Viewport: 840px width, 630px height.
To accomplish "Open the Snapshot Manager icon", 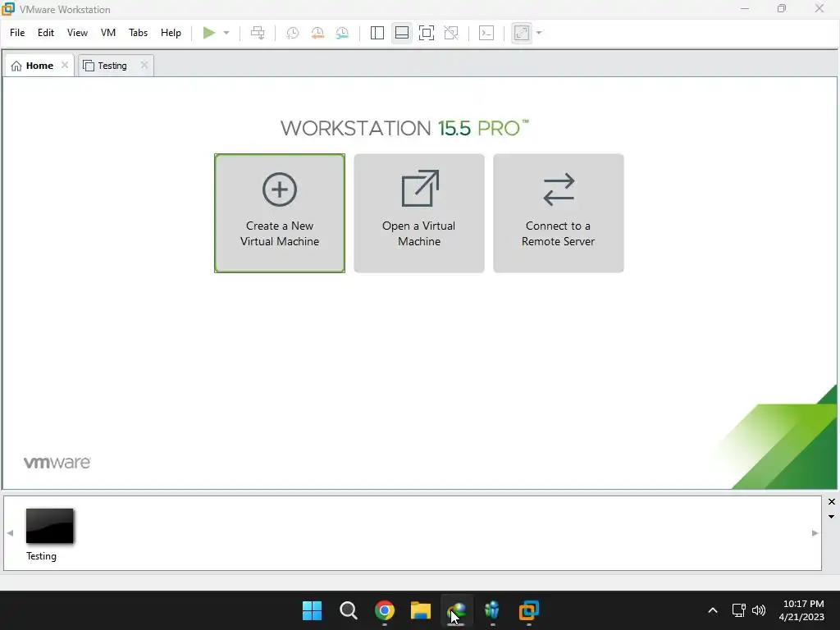I will pos(342,33).
